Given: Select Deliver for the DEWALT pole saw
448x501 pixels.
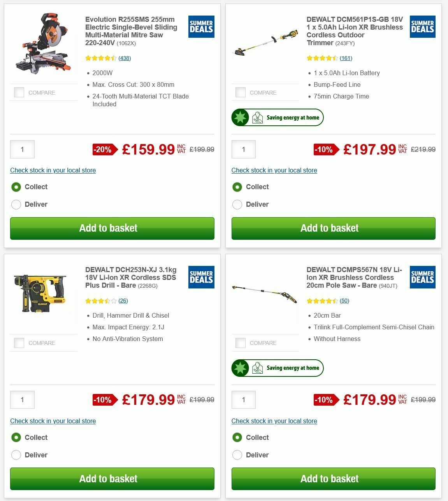Looking at the screenshot, I should [237, 455].
